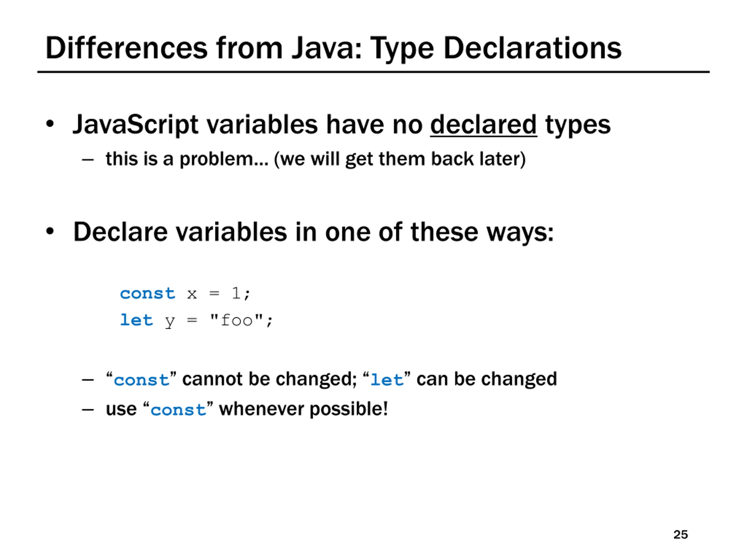The height and width of the screenshot is (560, 747).
Task: Click the blue 'let' keyword in code
Action: coord(137,320)
